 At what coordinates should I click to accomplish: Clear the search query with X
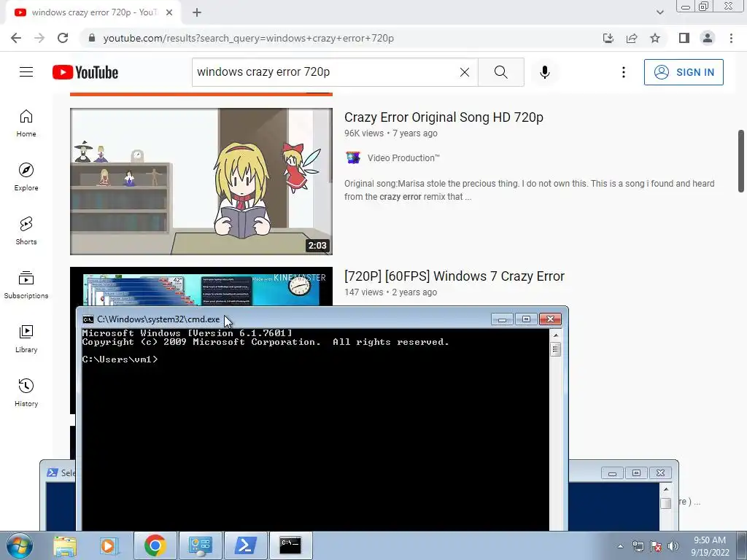(x=465, y=72)
